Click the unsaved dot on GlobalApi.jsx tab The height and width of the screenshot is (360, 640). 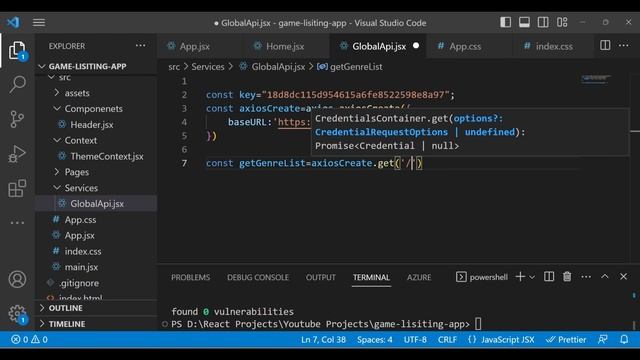point(416,46)
